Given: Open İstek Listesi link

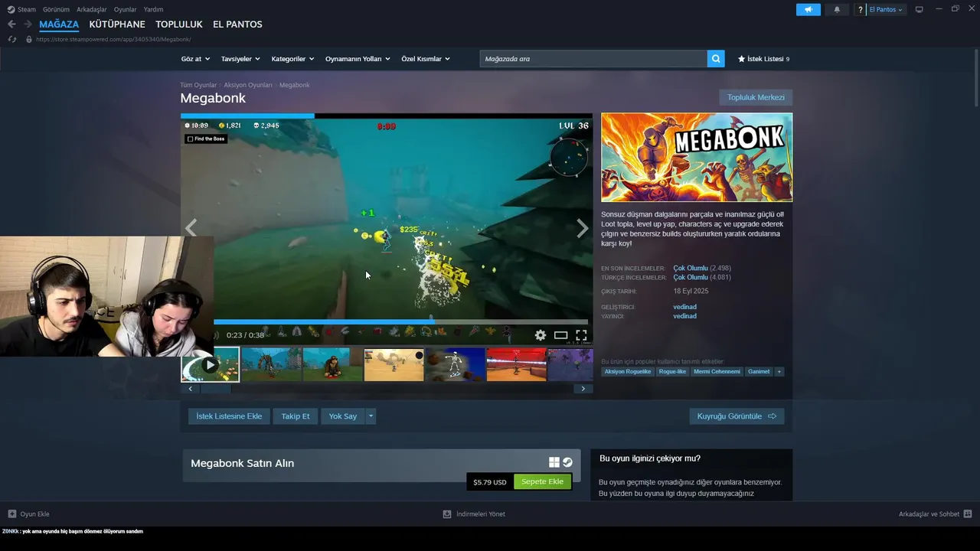Looking at the screenshot, I should click(763, 59).
